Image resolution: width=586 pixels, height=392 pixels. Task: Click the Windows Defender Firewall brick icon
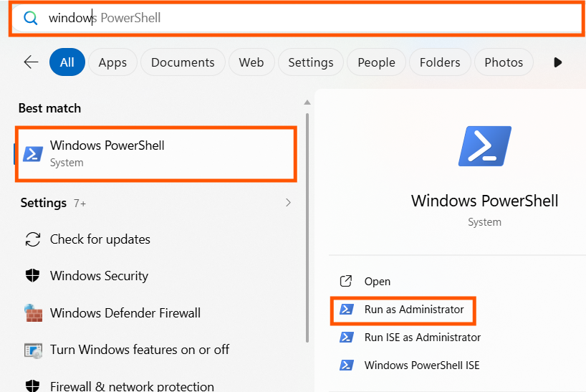(x=33, y=312)
